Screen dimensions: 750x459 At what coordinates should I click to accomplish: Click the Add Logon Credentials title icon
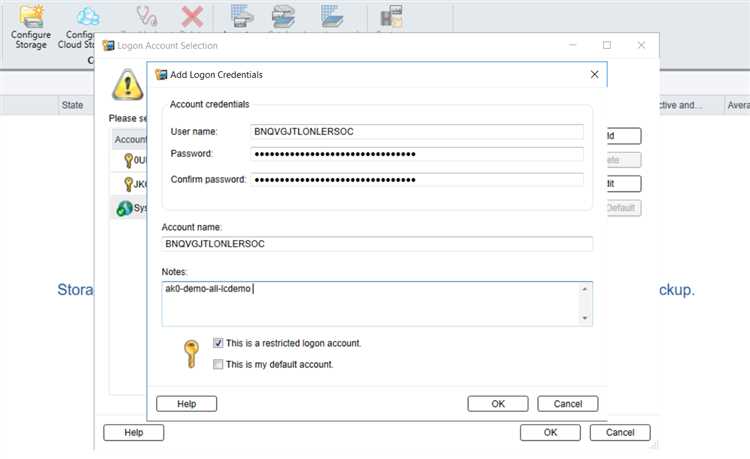[161, 75]
